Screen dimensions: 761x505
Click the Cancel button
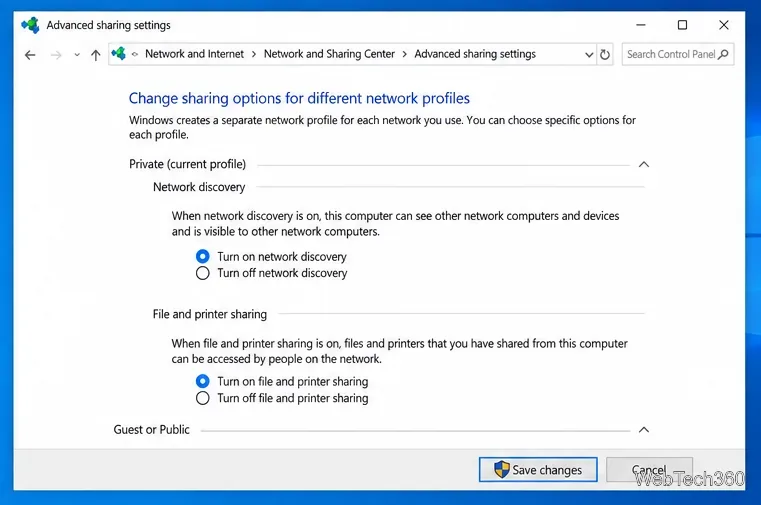(649, 470)
